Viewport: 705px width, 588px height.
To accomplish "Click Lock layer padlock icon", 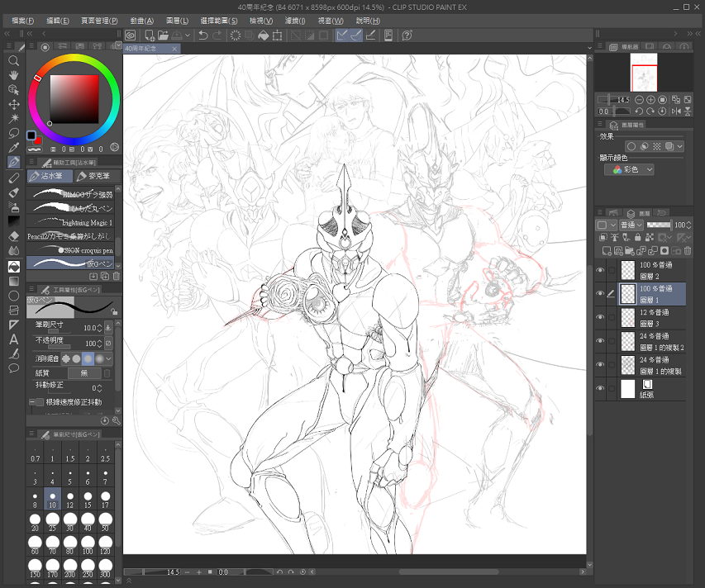I will [637, 237].
